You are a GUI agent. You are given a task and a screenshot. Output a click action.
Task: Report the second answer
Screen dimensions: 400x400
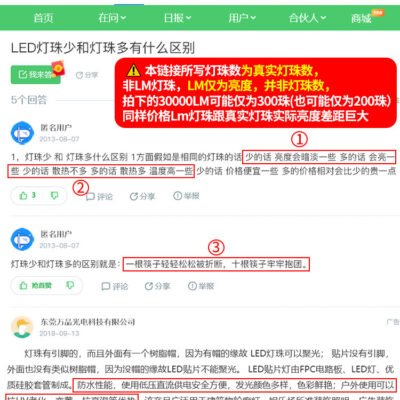coord(201,286)
